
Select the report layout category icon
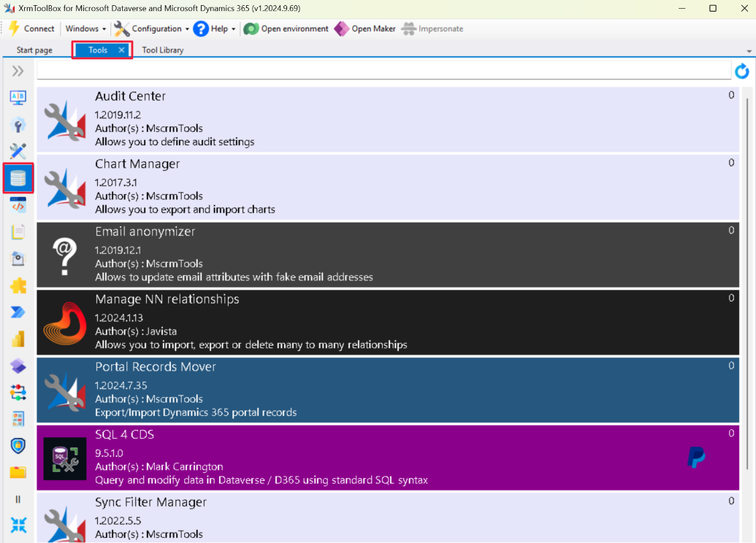pos(18,419)
